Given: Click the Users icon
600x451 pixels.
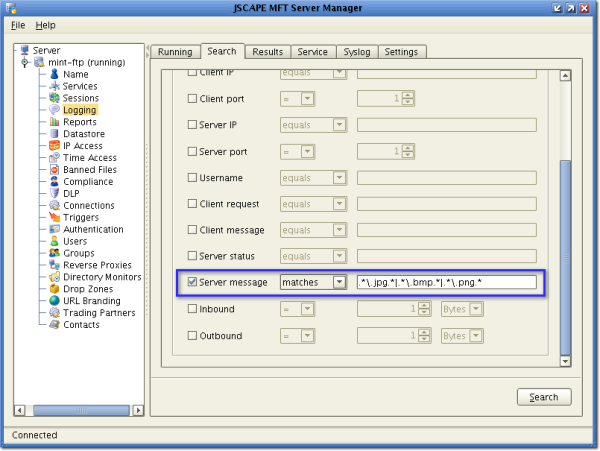Looking at the screenshot, I should pos(54,241).
